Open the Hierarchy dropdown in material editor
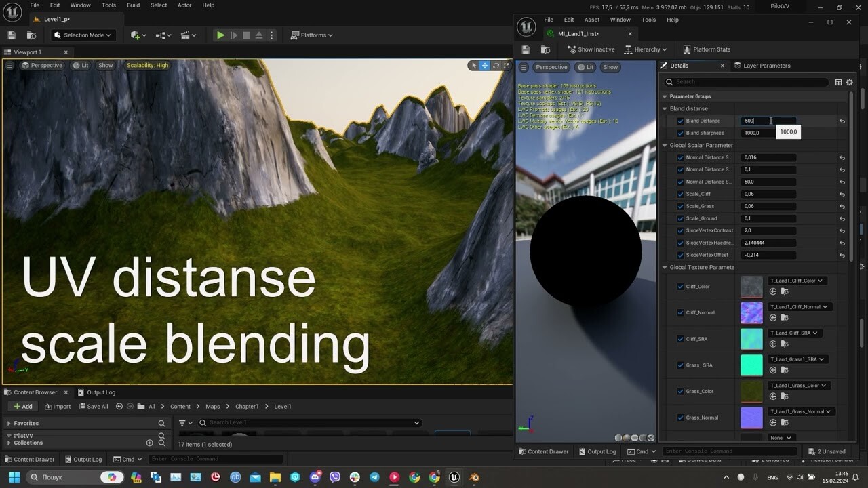 pyautogui.click(x=646, y=49)
